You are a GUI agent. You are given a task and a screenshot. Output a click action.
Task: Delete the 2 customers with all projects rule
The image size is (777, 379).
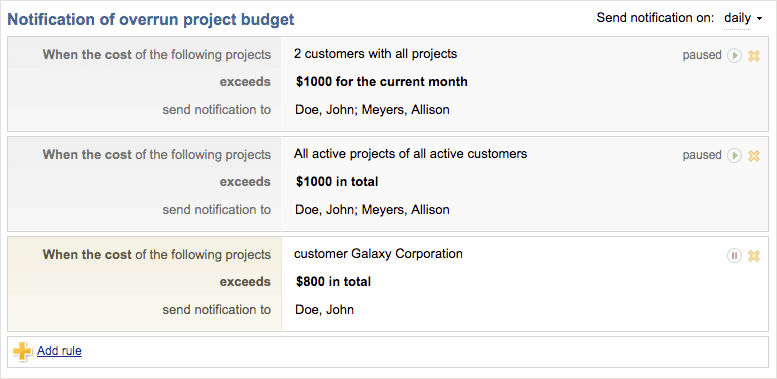[754, 56]
